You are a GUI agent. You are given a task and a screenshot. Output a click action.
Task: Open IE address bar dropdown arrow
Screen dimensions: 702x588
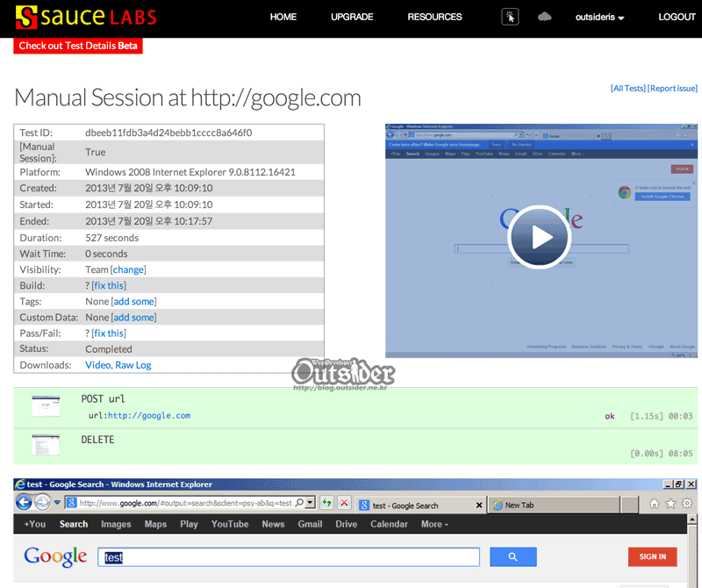point(310,503)
